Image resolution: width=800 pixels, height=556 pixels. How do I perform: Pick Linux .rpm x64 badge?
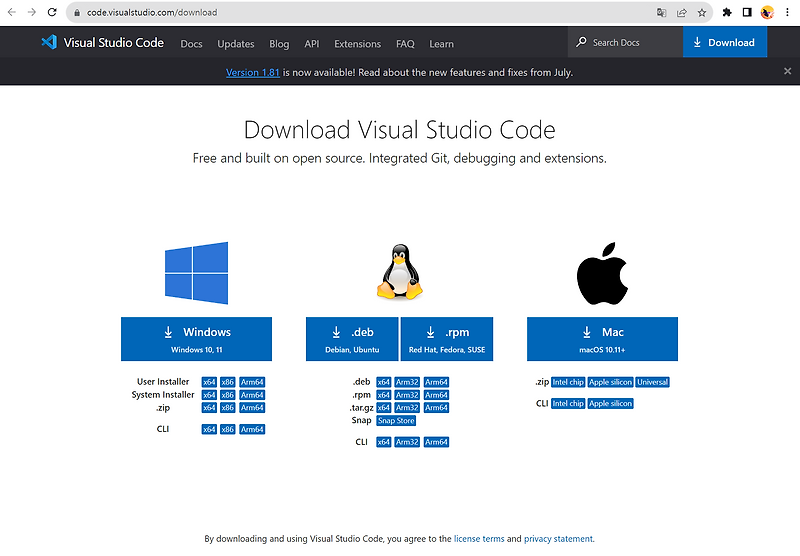click(384, 395)
